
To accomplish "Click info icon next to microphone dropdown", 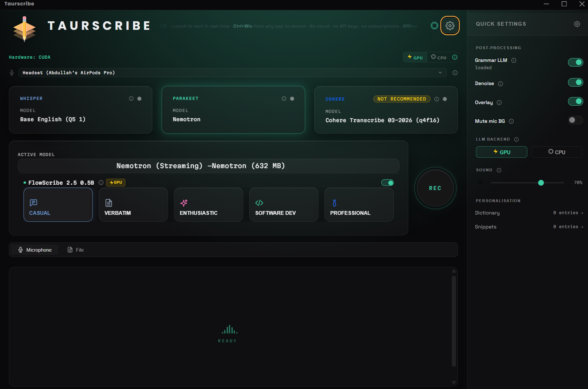I will pos(455,73).
